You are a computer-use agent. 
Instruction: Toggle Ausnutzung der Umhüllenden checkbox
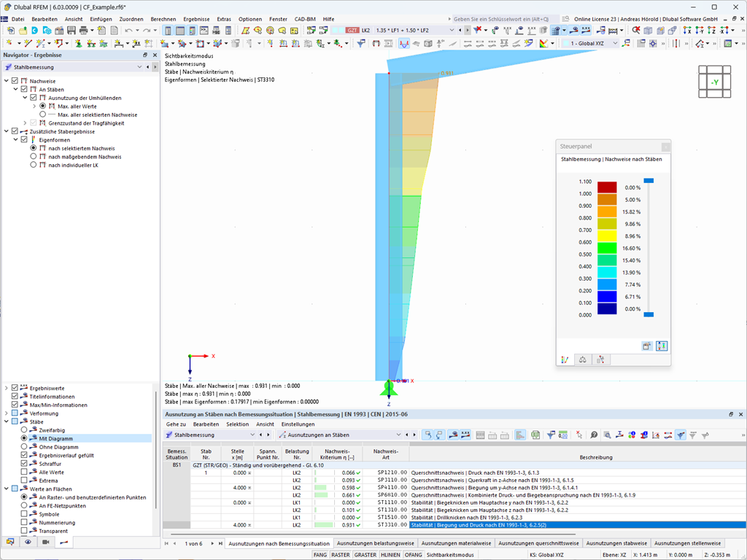[x=34, y=98]
